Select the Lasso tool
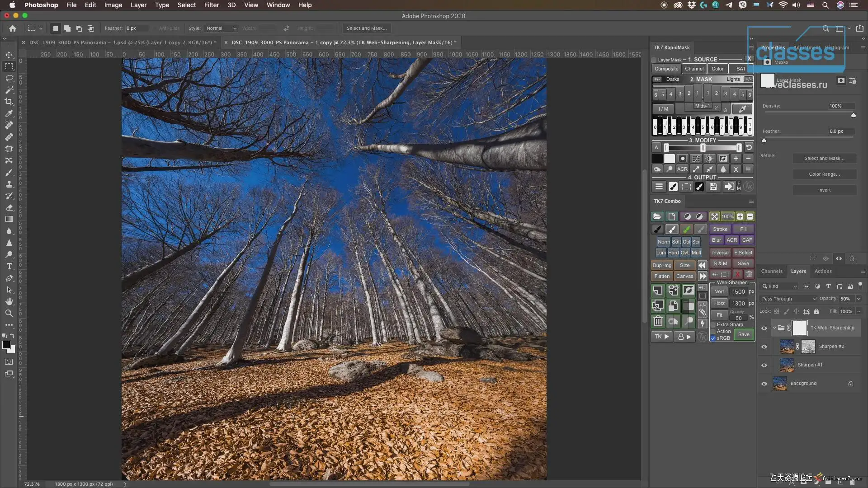868x488 pixels. (x=9, y=78)
